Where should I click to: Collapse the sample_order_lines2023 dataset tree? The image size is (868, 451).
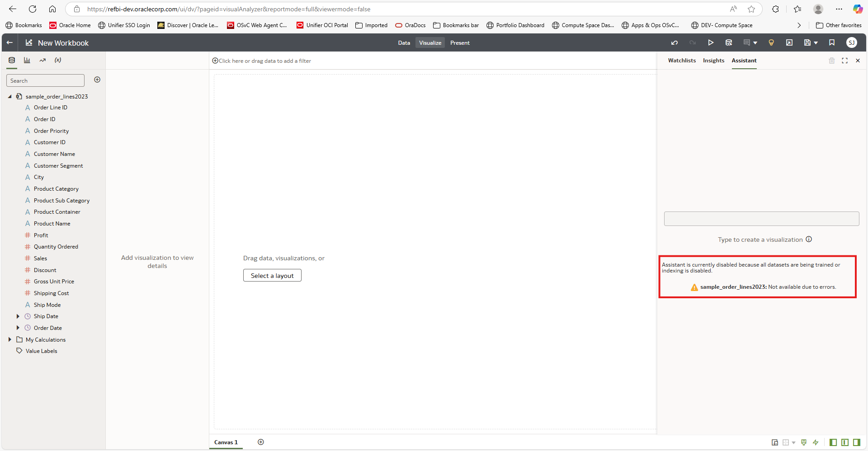click(9, 96)
